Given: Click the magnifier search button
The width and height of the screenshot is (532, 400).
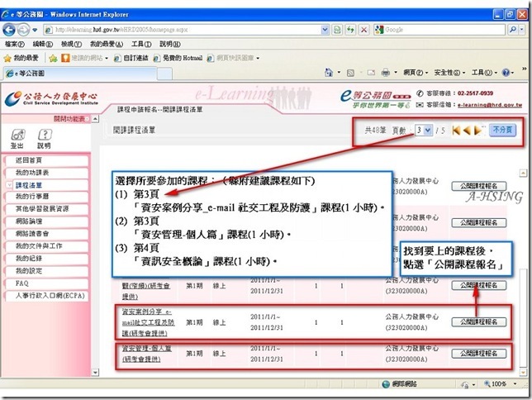Looking at the screenshot, I should 513,30.
